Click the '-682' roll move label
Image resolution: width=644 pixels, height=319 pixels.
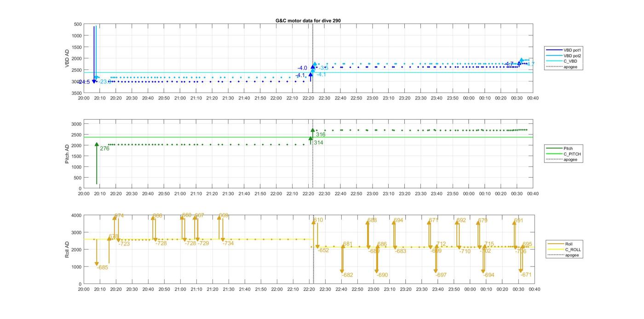347,275
